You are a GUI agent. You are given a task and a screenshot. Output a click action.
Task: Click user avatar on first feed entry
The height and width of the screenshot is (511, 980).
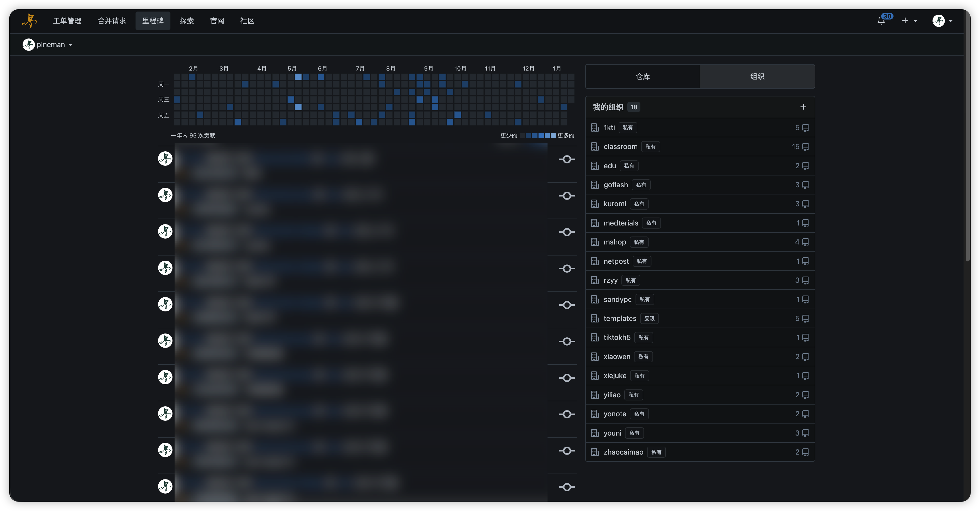tap(165, 159)
